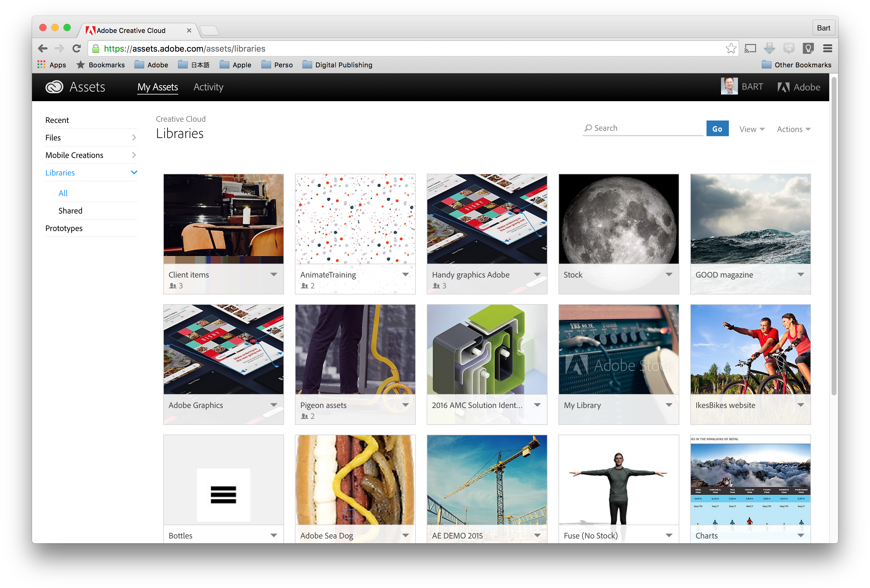The image size is (870, 588).
Task: Open the Perso bookmark folder
Action: pos(277,65)
